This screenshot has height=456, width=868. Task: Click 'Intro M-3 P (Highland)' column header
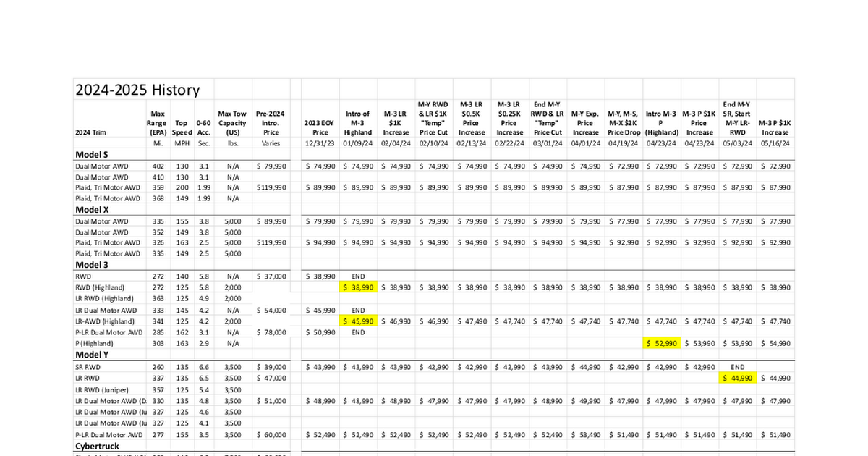click(x=661, y=123)
